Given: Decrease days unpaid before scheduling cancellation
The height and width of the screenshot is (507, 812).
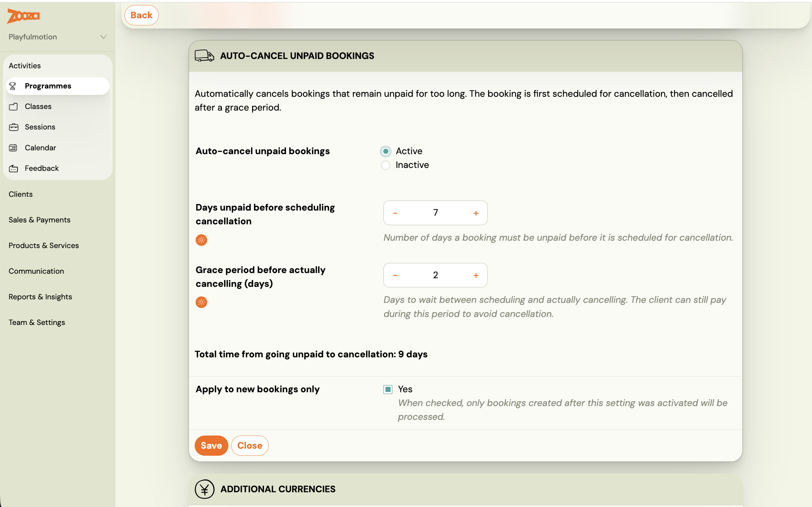Looking at the screenshot, I should [x=395, y=213].
